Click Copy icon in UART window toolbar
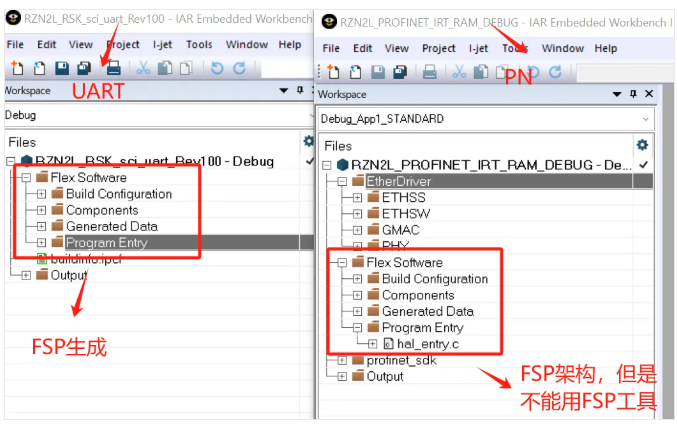 click(x=165, y=68)
